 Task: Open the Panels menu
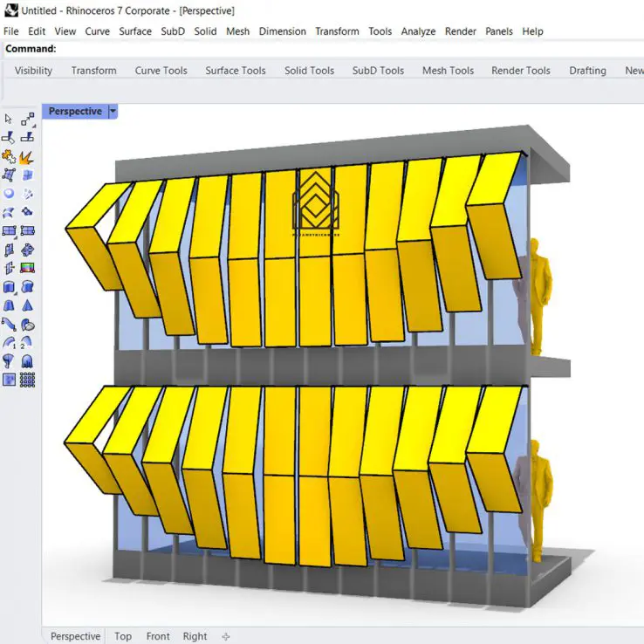coord(499,31)
